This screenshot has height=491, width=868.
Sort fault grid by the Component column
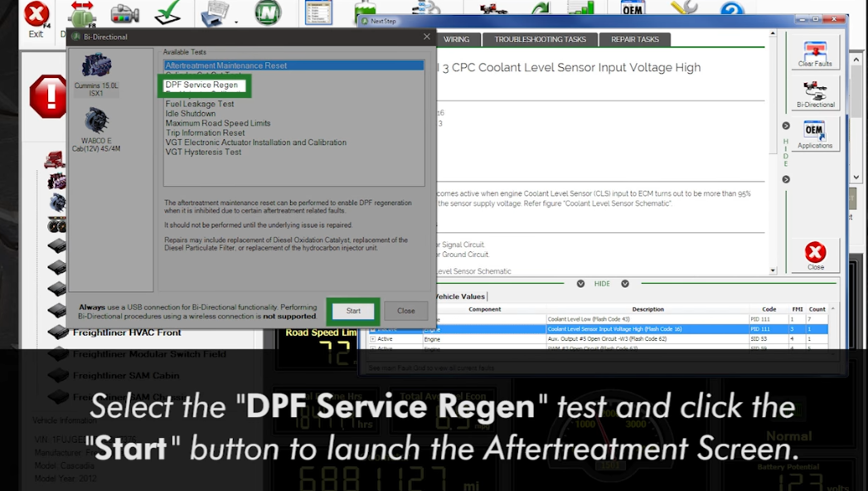[484, 309]
